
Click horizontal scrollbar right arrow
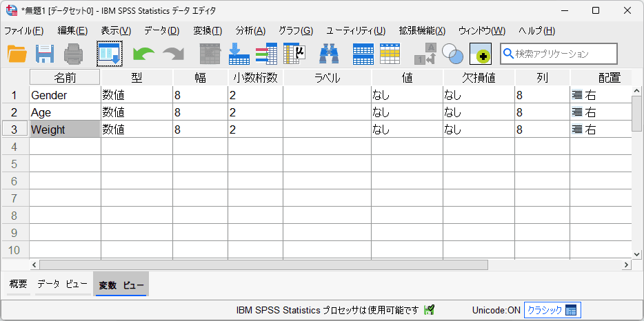tap(626, 265)
